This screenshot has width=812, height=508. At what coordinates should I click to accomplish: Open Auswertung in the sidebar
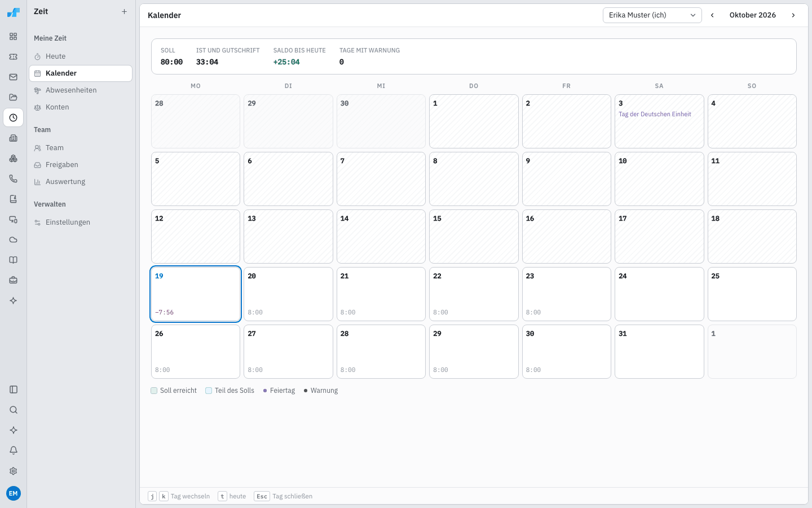click(x=81, y=182)
